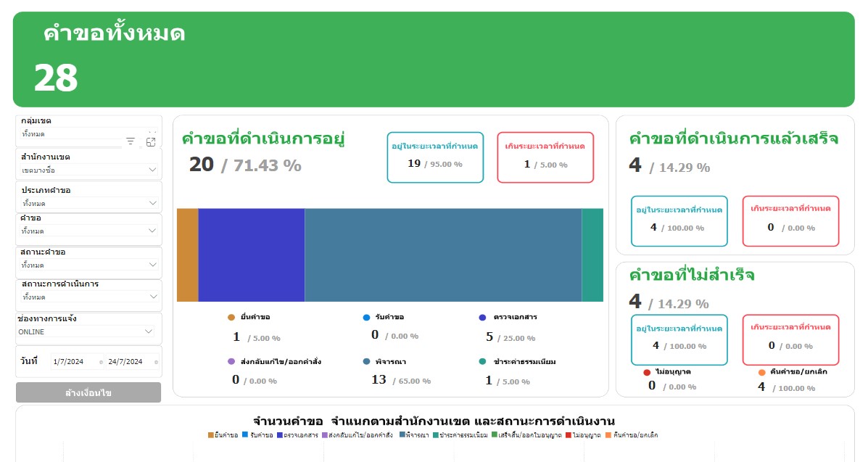
Task: Click the รับคำขอ blue legend dot
Action: click(367, 318)
